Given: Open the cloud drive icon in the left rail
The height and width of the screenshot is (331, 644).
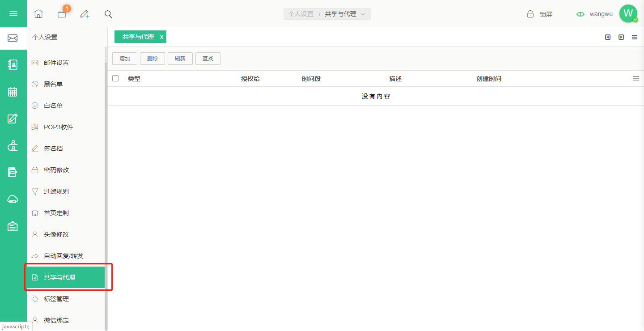Looking at the screenshot, I should click(x=13, y=199).
